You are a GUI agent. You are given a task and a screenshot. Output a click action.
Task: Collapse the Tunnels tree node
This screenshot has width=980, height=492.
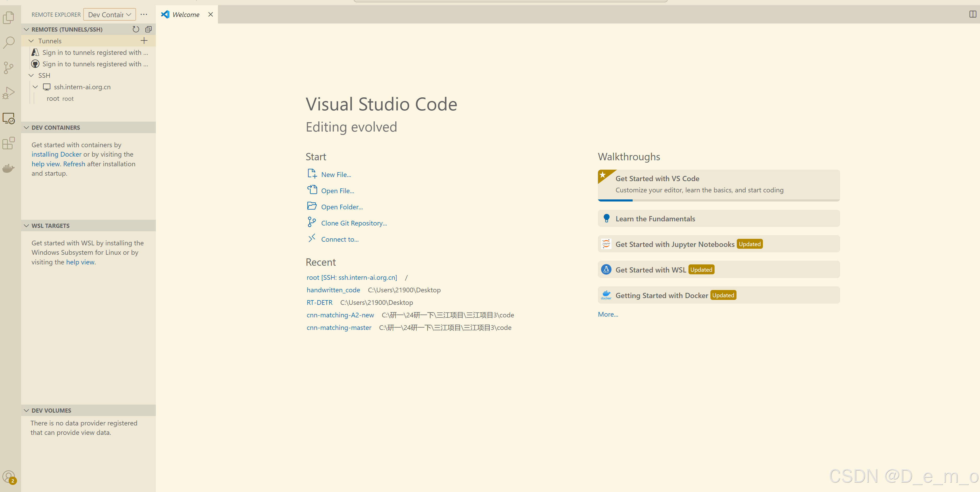point(31,41)
